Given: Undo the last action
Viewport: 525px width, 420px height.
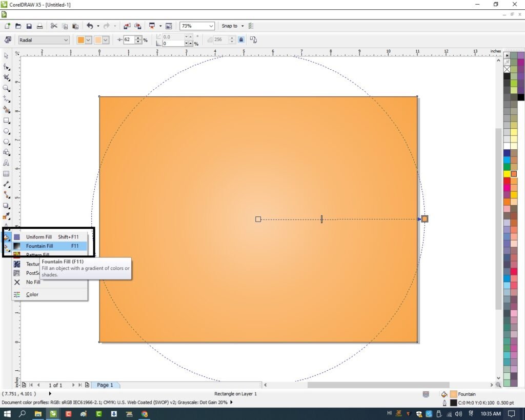Looking at the screenshot, I should 90,26.
